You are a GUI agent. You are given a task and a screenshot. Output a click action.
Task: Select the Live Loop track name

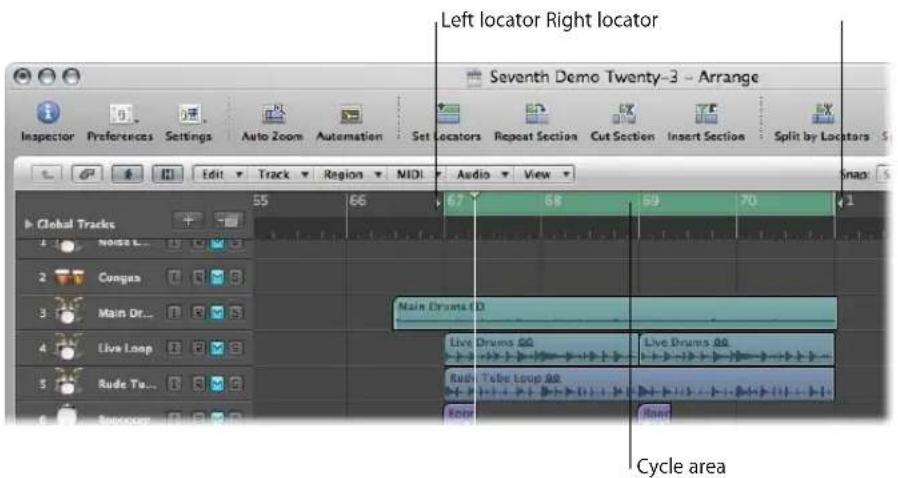125,348
